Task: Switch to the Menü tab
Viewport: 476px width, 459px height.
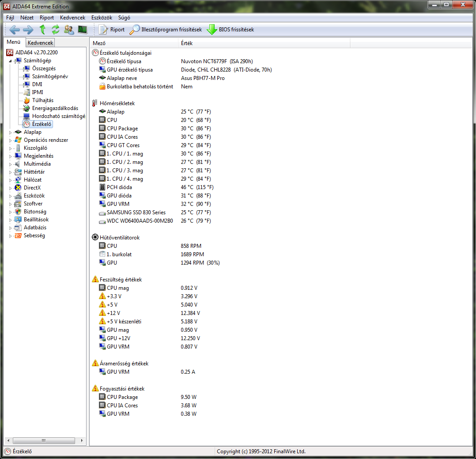Action: [x=14, y=42]
